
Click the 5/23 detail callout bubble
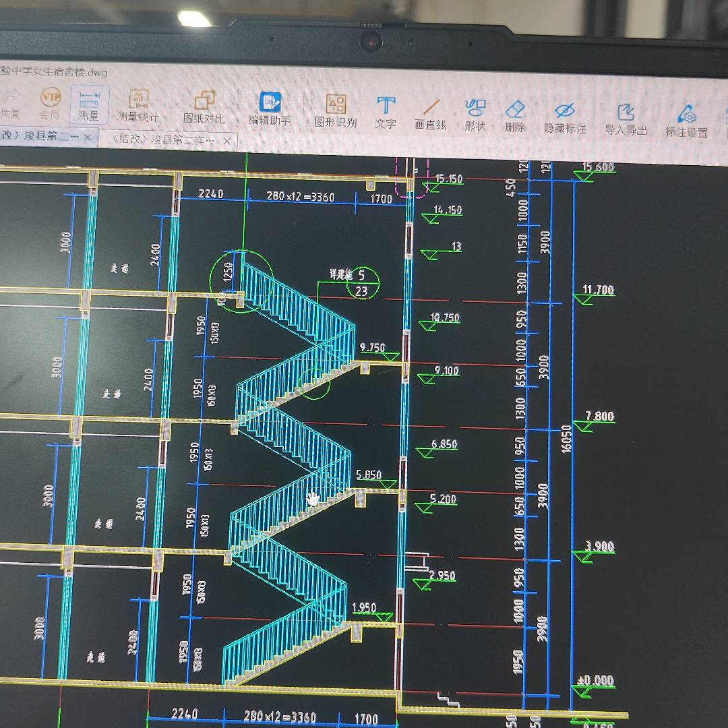click(x=363, y=282)
